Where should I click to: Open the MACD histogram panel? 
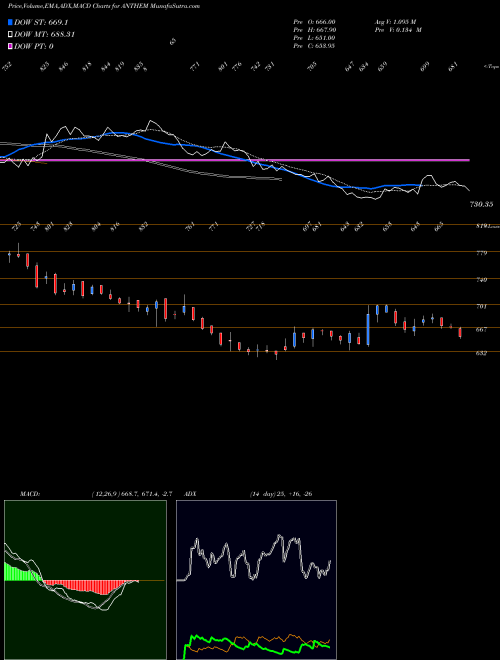pyautogui.click(x=85, y=580)
